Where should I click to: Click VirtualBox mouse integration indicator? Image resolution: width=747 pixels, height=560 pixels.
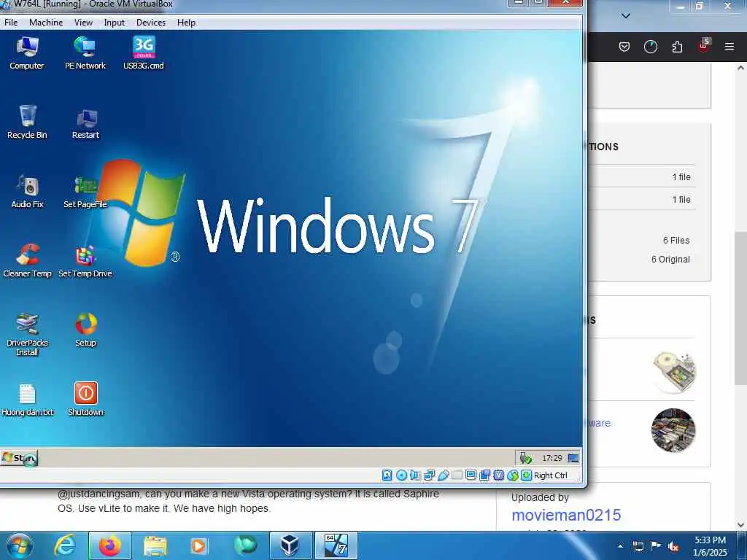512,475
